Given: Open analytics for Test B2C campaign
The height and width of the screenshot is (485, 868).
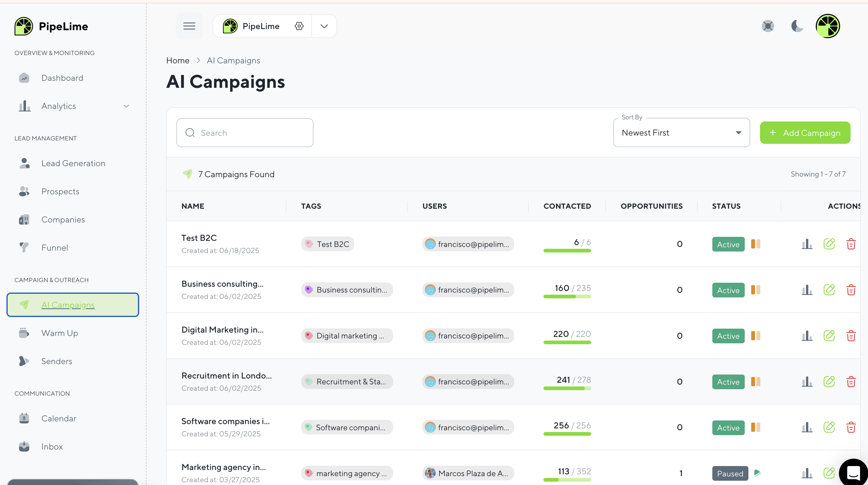Looking at the screenshot, I should click(x=807, y=244).
